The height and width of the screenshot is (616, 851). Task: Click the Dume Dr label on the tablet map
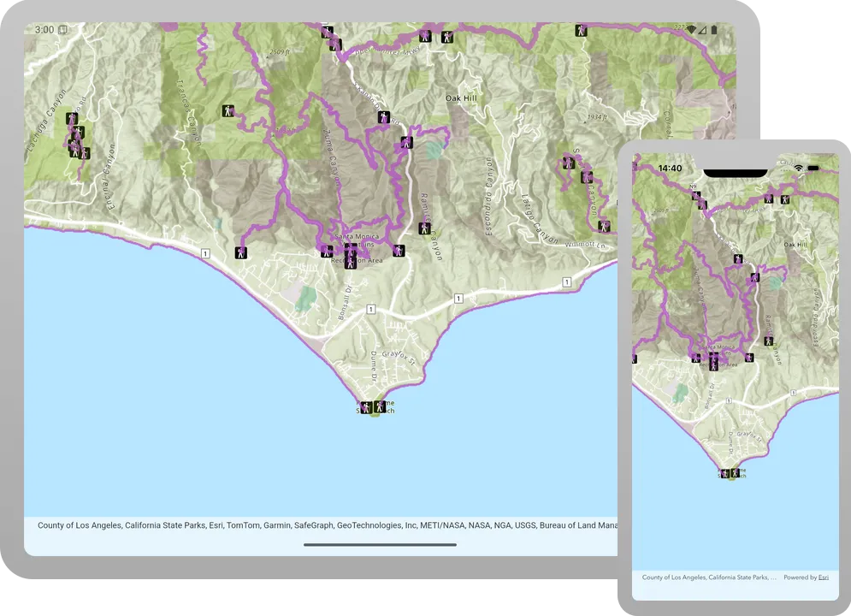(373, 365)
